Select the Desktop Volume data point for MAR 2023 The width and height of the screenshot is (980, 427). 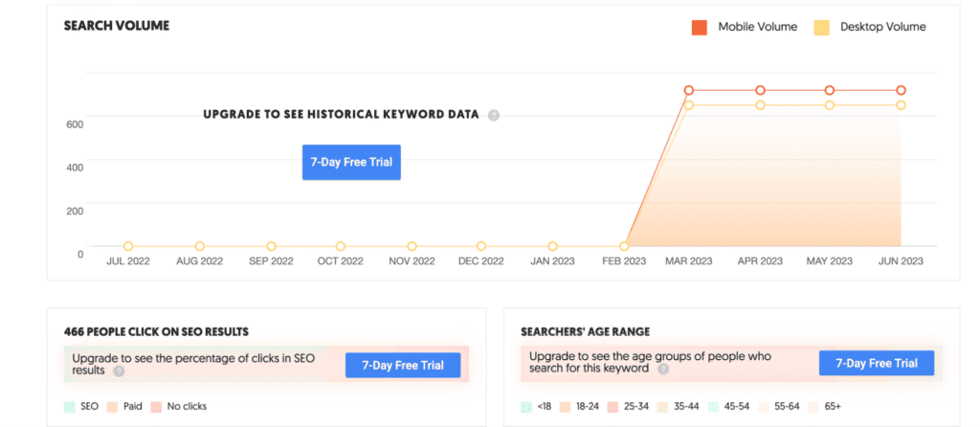[x=689, y=105]
